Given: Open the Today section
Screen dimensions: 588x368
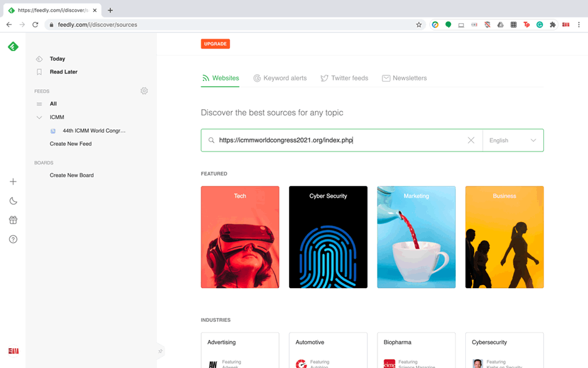Looking at the screenshot, I should coord(57,59).
